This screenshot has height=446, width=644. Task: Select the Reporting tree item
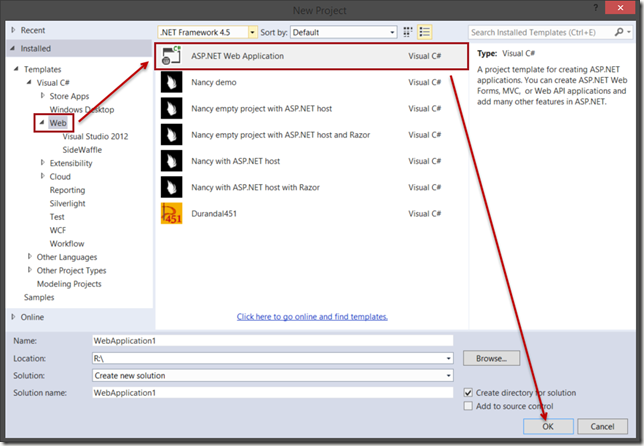coord(67,190)
